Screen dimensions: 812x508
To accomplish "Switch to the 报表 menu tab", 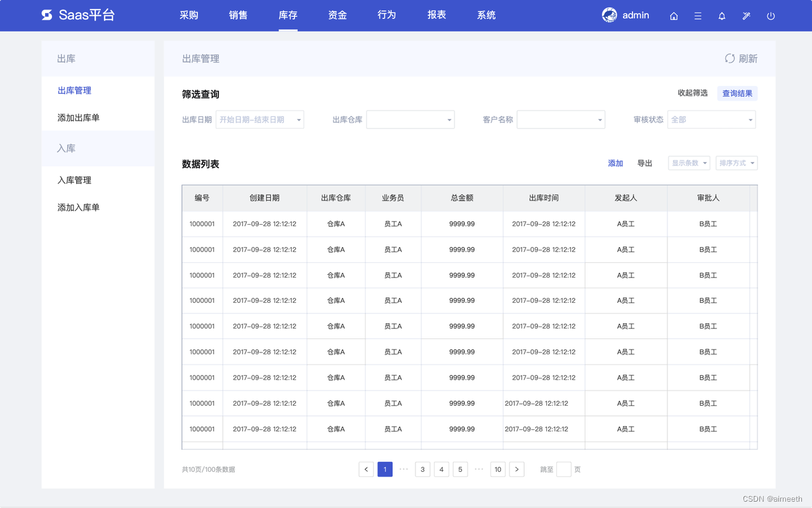I will 436,15.
